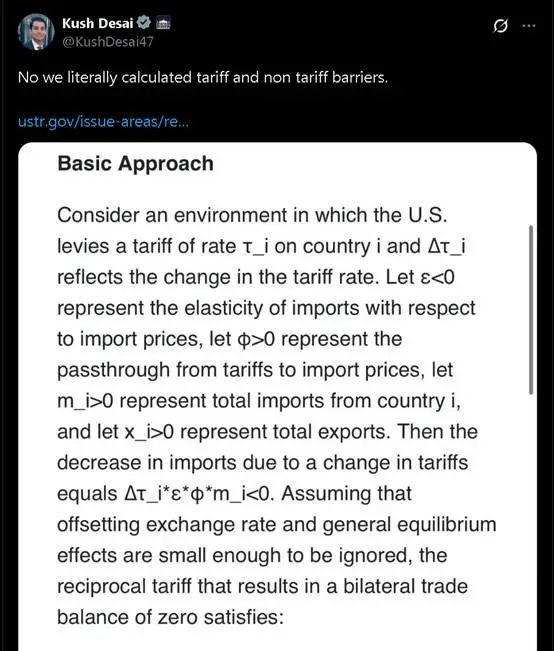This screenshot has width=554, height=651.
Task: Click the Basic Approach heading in the image
Action: [x=135, y=163]
